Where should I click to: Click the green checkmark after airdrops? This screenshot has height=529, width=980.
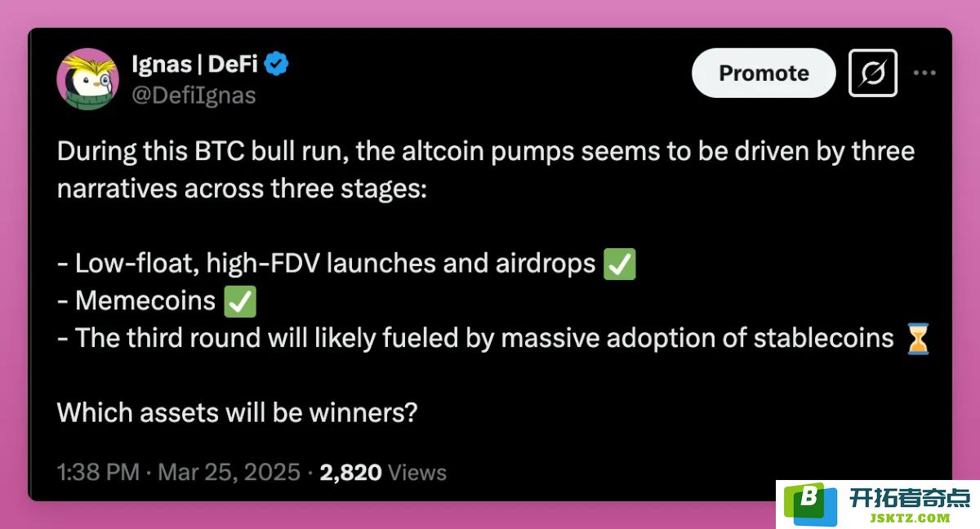[x=619, y=264]
